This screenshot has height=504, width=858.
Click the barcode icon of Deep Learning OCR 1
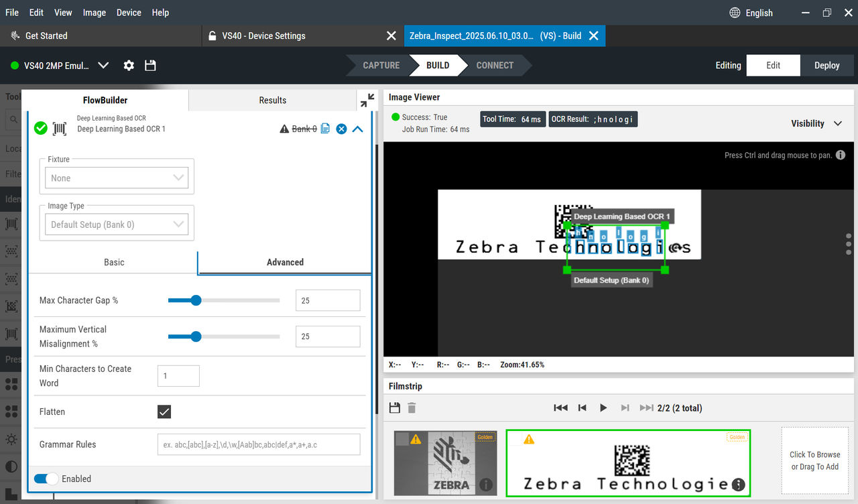60,128
